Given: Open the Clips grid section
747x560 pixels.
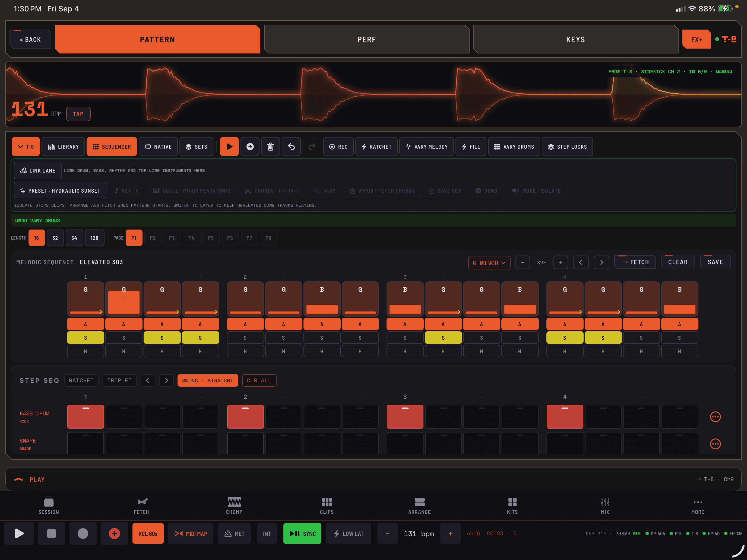Looking at the screenshot, I should point(327,505).
